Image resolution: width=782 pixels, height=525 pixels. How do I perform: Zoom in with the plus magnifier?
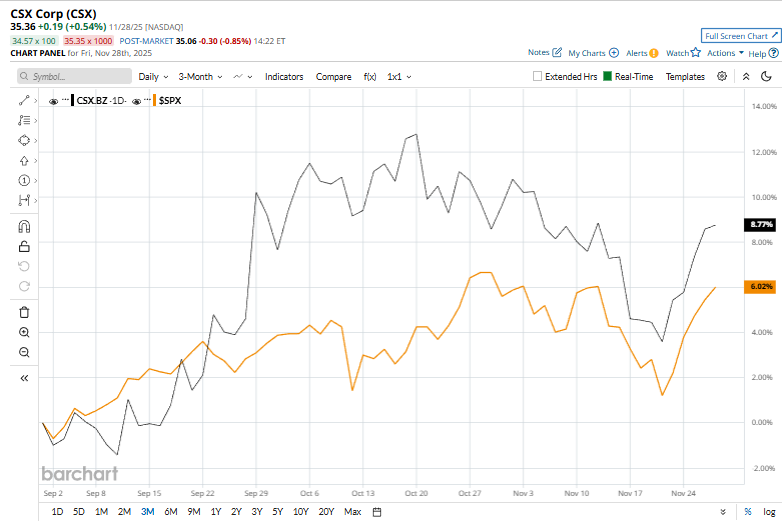24,333
